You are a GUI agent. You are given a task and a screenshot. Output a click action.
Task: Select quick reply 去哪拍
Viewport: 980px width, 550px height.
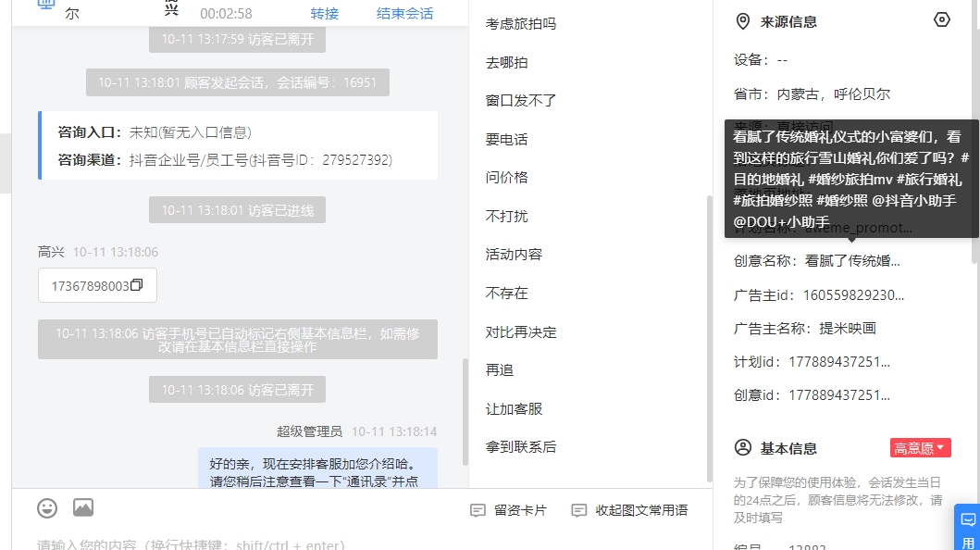click(x=506, y=63)
